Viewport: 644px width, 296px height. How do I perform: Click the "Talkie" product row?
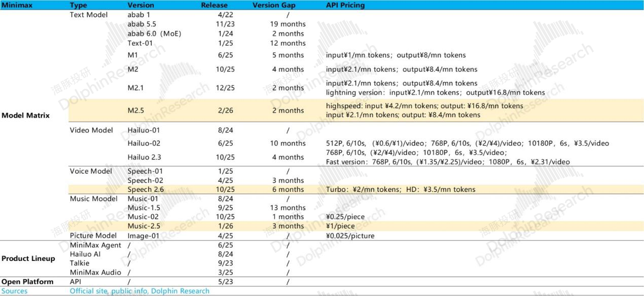coord(79,263)
